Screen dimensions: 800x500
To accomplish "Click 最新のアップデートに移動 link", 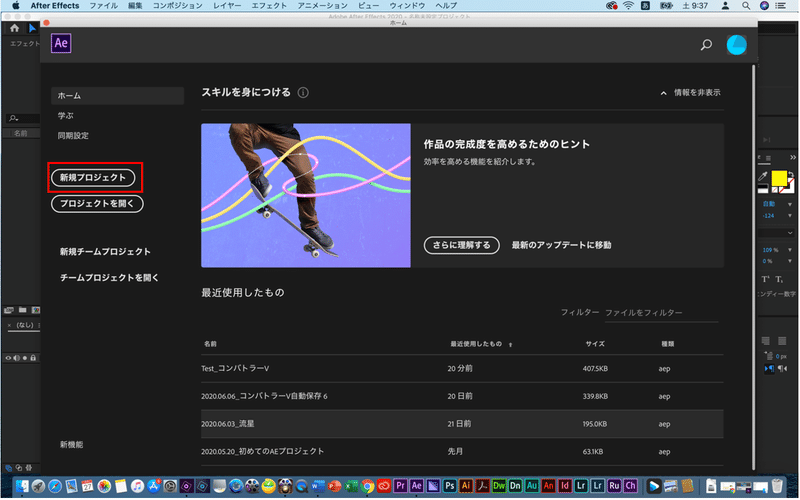I will pos(561,245).
